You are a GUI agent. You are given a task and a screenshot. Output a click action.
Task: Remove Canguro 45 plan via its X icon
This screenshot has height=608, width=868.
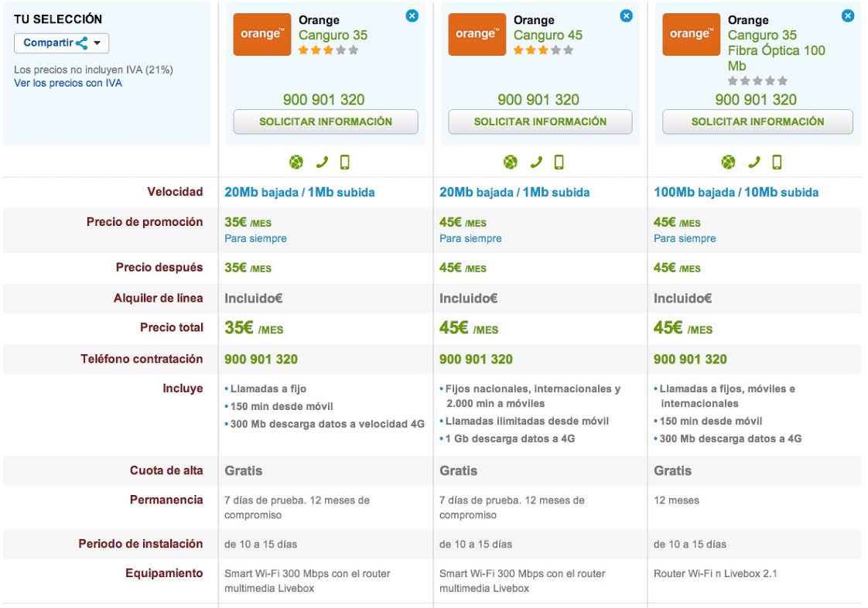click(626, 16)
